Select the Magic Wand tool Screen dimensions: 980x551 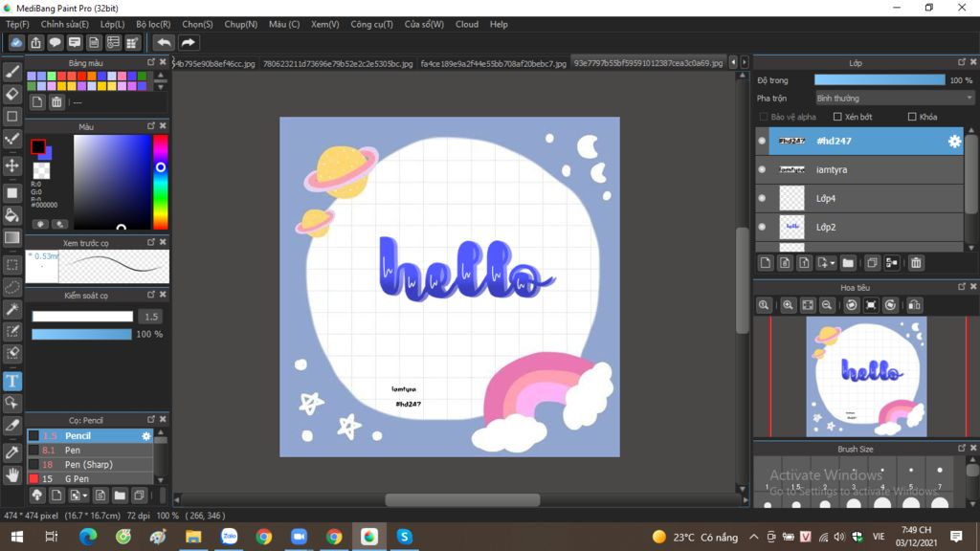11,309
